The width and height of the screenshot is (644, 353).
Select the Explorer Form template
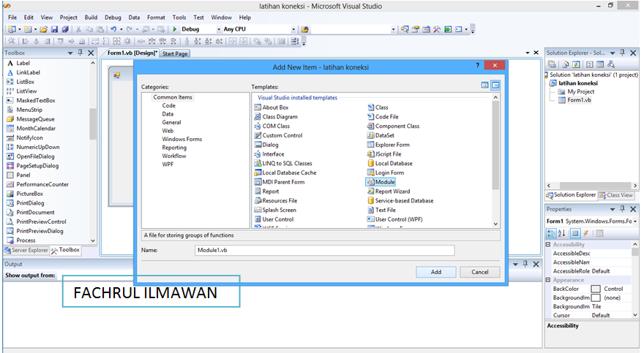click(x=388, y=145)
